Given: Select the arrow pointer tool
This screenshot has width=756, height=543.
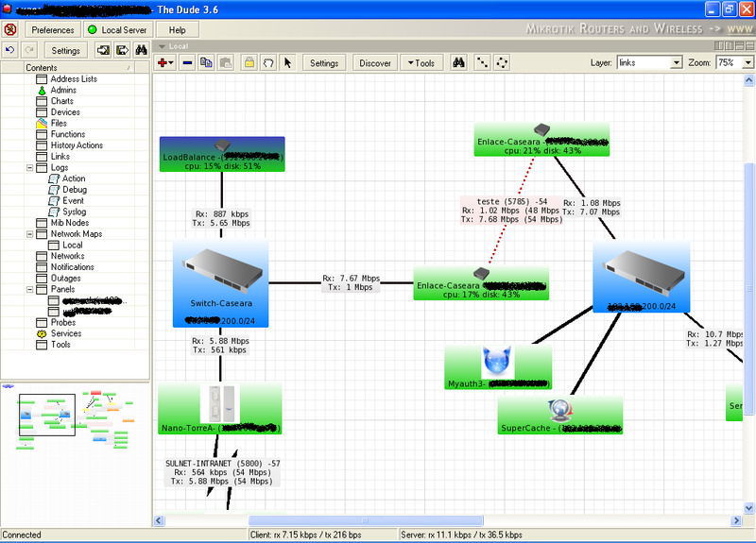Looking at the screenshot, I should (x=288, y=62).
